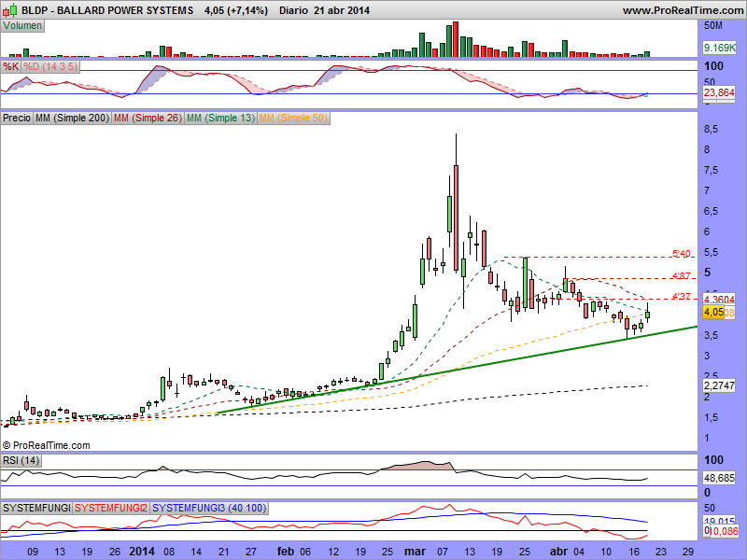
Task: Click the 4,3604 moving average value tag
Action: 719,300
